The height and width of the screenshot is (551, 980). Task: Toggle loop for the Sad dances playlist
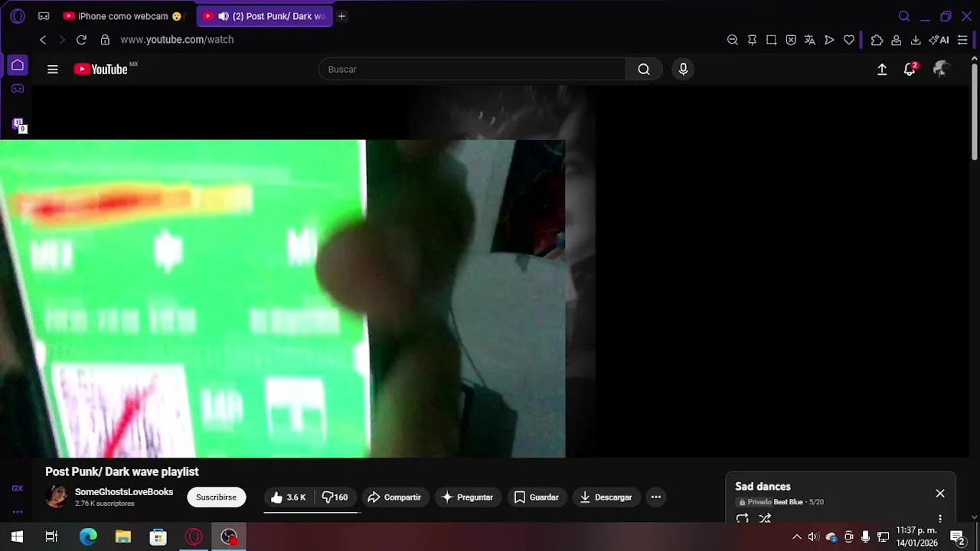pos(743,518)
